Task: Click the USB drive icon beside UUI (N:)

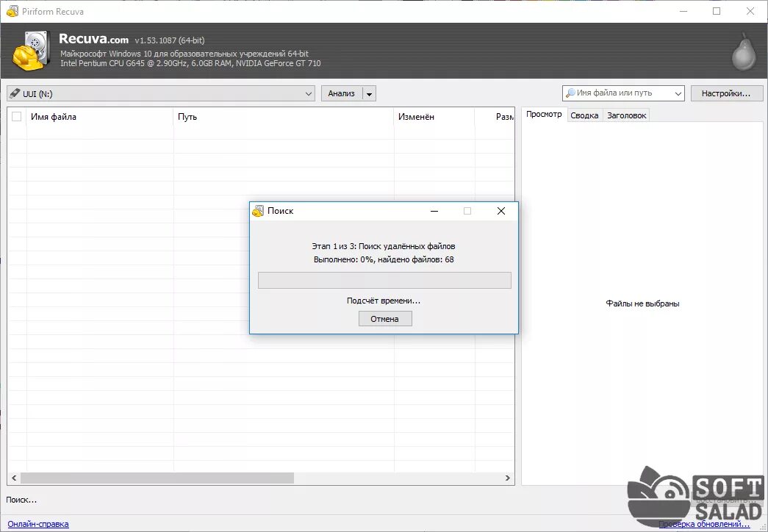Action: 15,93
